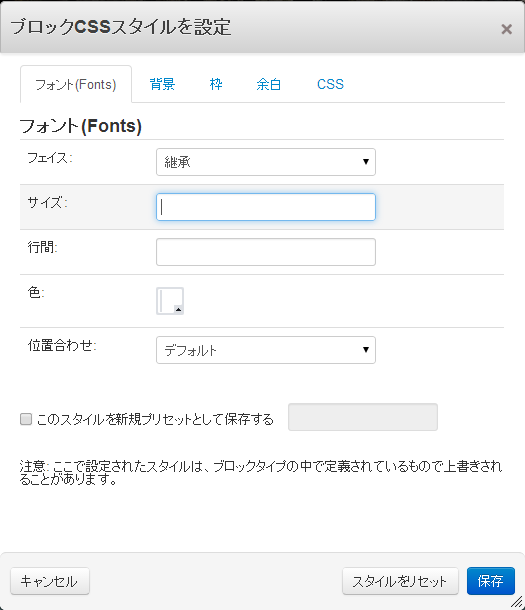
Task: Click the スタイルをリセット button
Action: click(400, 581)
